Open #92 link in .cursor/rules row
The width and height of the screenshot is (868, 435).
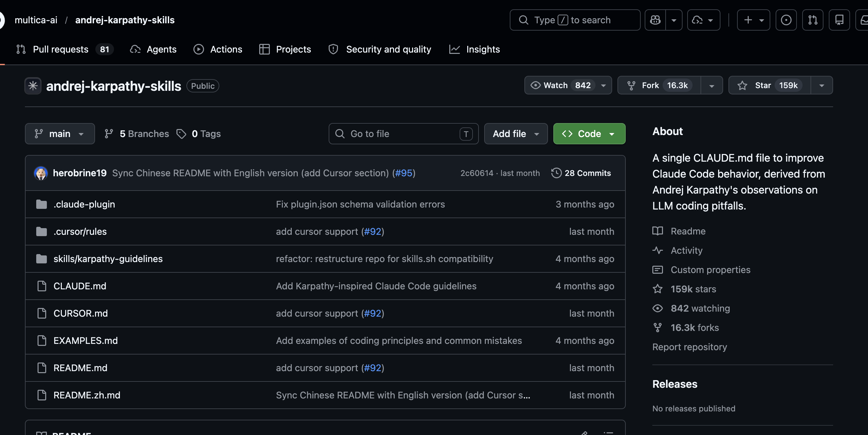(x=373, y=232)
